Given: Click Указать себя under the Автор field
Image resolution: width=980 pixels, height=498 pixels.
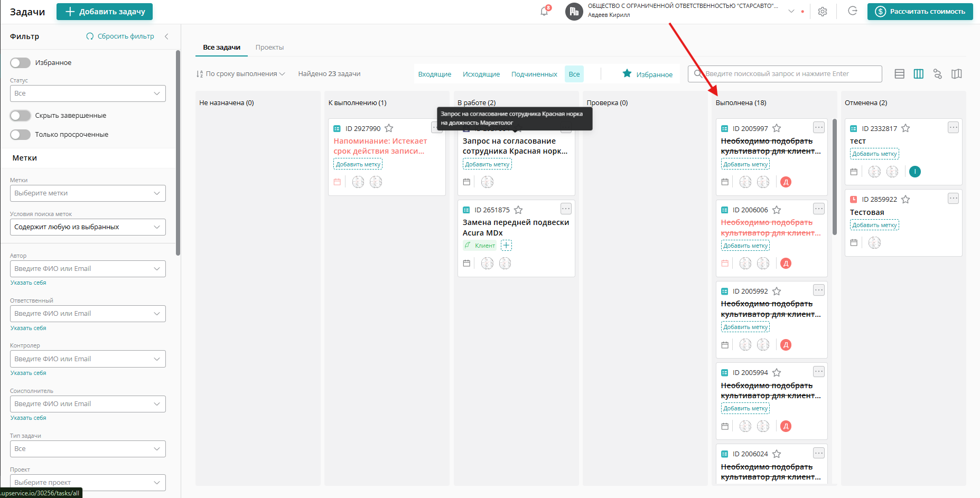Looking at the screenshot, I should pos(28,283).
